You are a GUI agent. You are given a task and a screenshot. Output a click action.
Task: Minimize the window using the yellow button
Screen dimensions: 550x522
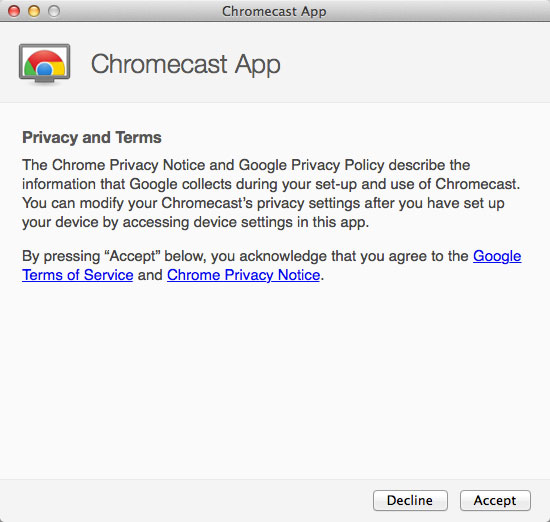point(34,11)
